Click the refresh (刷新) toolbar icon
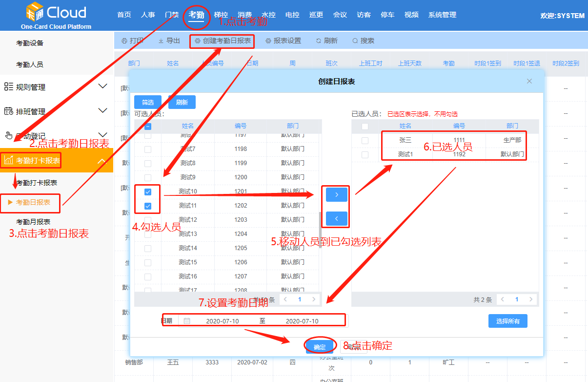The width and height of the screenshot is (588, 382). [319, 41]
